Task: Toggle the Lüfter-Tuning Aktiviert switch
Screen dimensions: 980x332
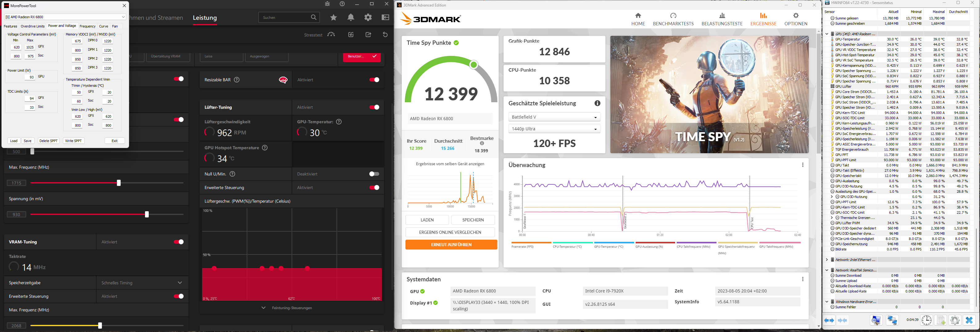Action: point(374,107)
